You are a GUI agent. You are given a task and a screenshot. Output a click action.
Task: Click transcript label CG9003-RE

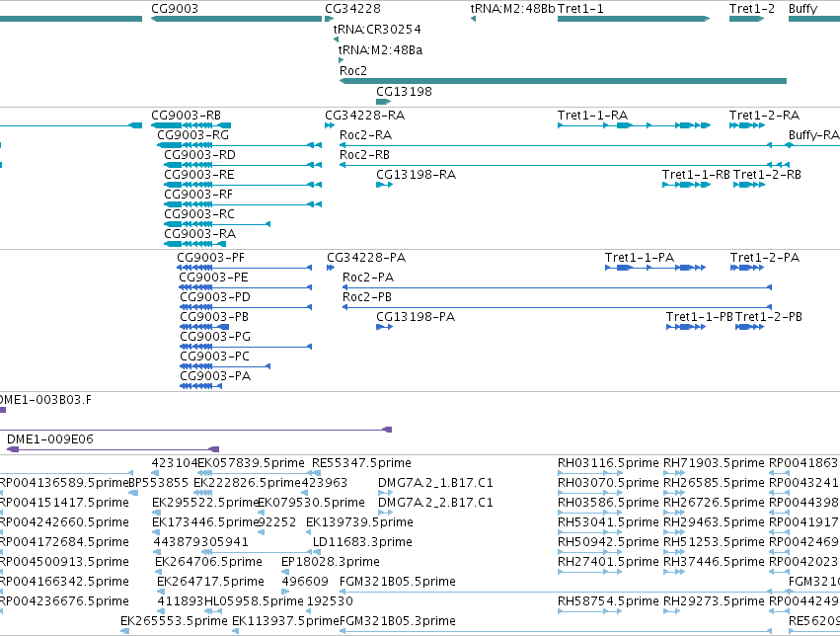pos(199,175)
